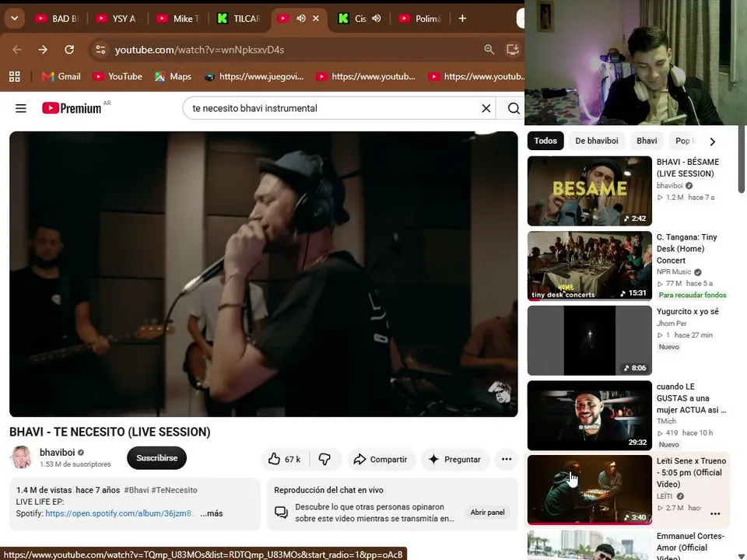Switch to the Polima browser tab

[x=421, y=19]
